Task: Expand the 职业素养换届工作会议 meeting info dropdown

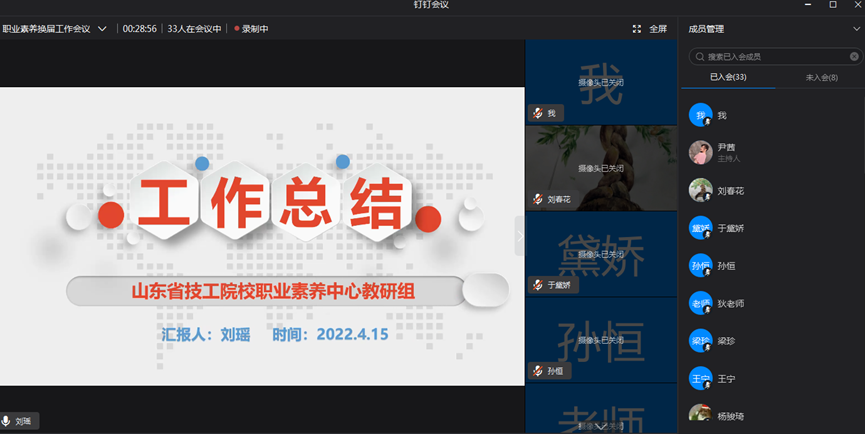Action: click(102, 29)
